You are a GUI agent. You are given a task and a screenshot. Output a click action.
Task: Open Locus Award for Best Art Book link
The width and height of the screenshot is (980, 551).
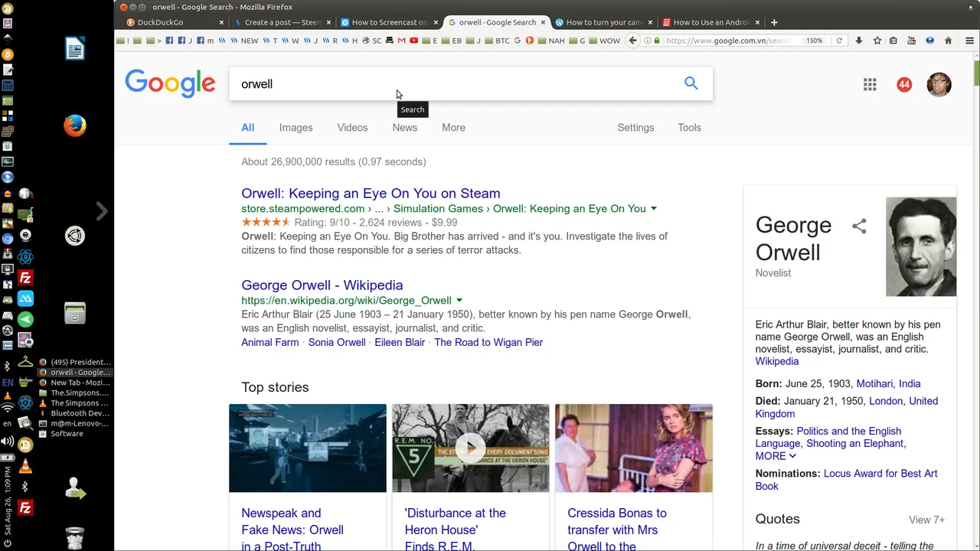(x=847, y=480)
